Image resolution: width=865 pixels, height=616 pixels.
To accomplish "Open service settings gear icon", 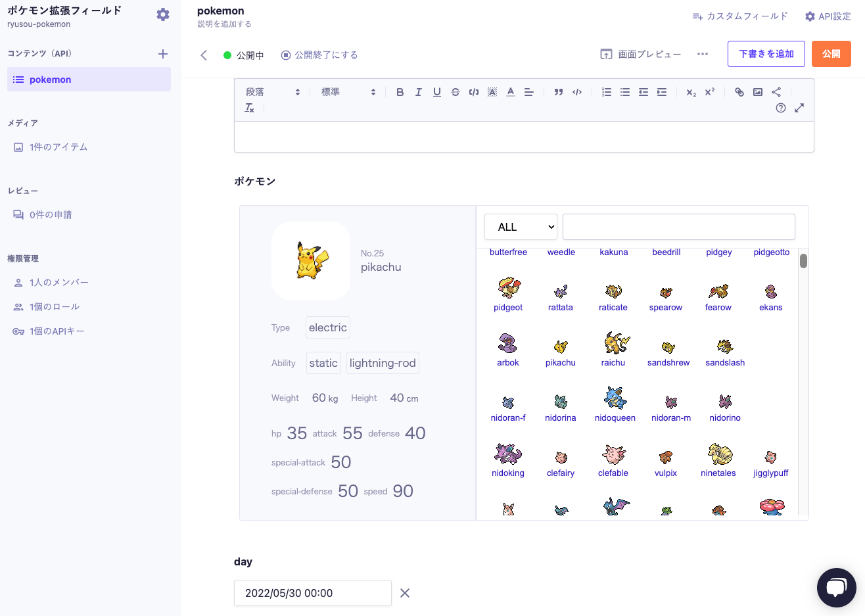I will click(x=163, y=14).
